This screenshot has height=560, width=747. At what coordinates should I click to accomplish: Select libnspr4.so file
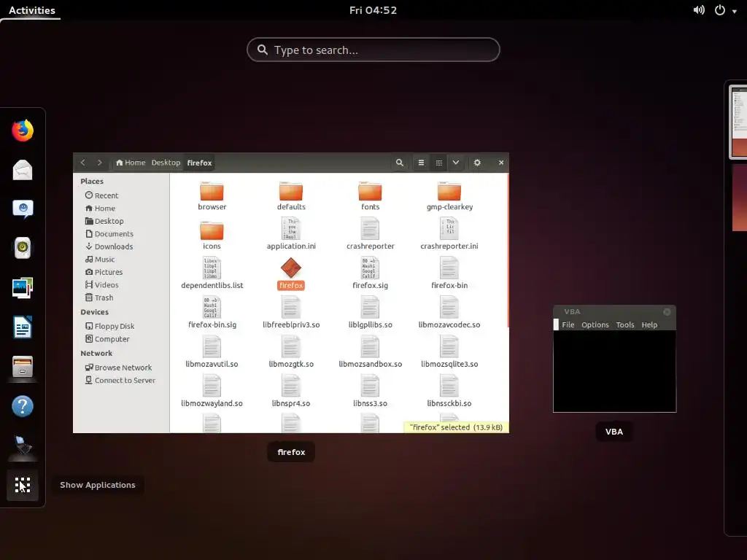[291, 391]
